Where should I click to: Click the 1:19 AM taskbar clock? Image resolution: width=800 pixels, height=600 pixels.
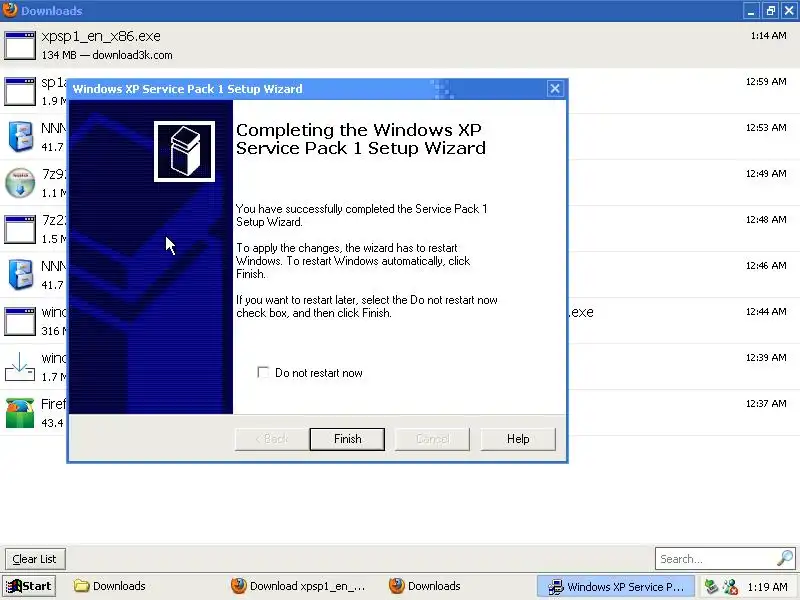point(767,587)
